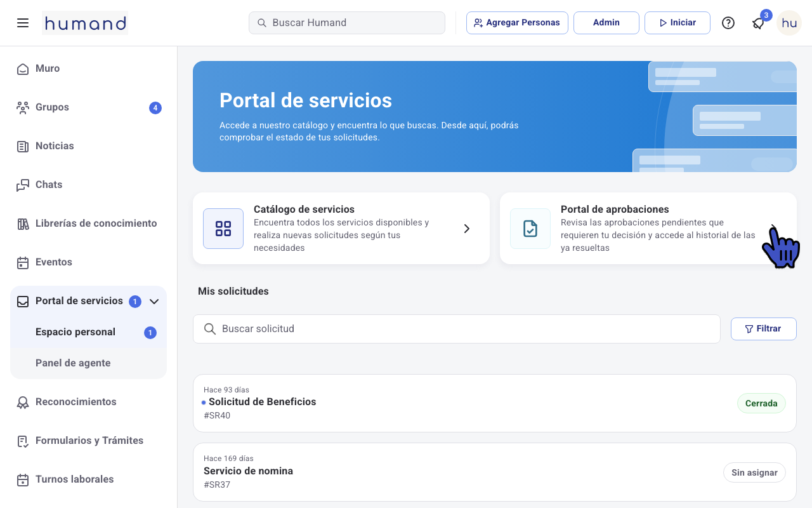Click the Catálogo de servicios grid icon
Screen dimensions: 812x508
click(223, 229)
